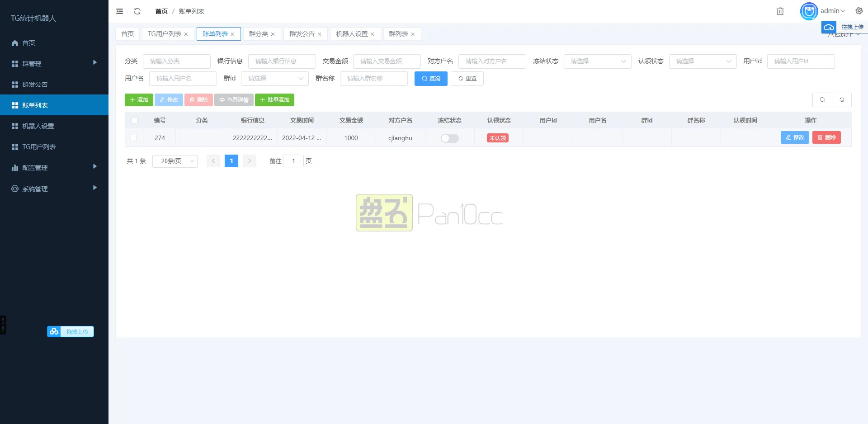Screen dimensions: 868x424
Task: Switch to the TG用户列表 tab
Action: coord(165,33)
